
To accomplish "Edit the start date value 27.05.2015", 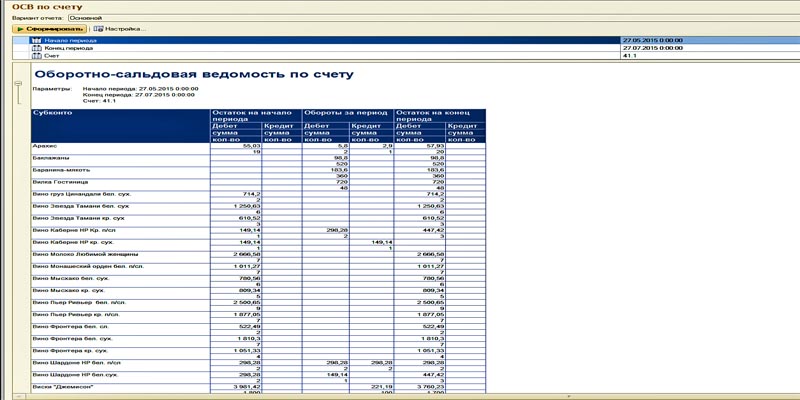I will [650, 41].
